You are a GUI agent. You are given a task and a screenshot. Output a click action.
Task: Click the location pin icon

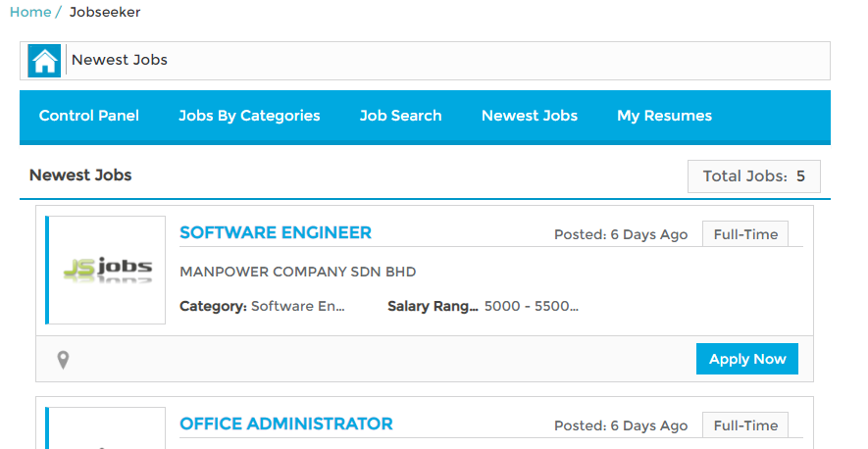(x=63, y=361)
